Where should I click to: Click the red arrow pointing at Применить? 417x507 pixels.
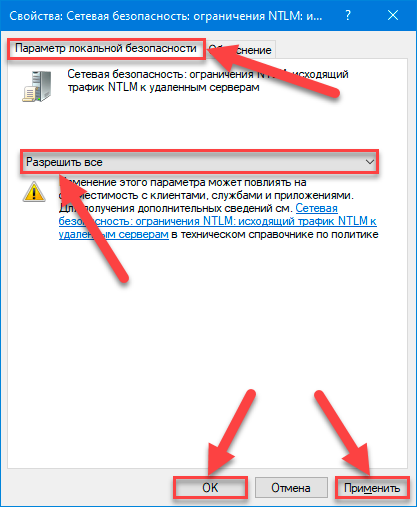pyautogui.click(x=343, y=433)
